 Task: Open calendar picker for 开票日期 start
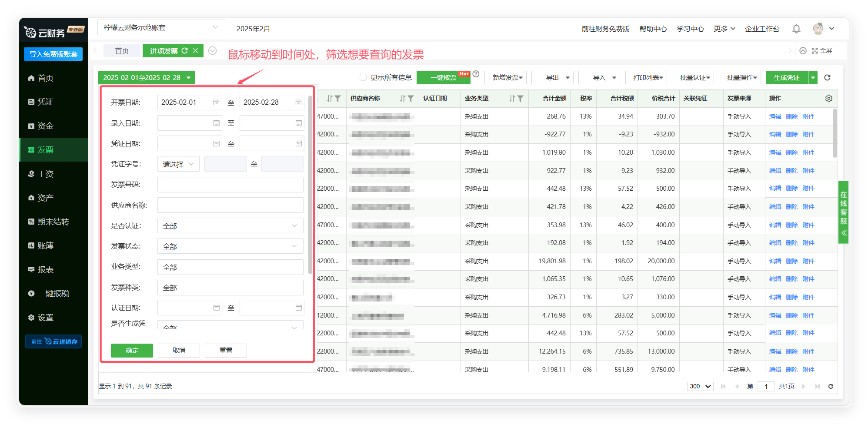[216, 103]
